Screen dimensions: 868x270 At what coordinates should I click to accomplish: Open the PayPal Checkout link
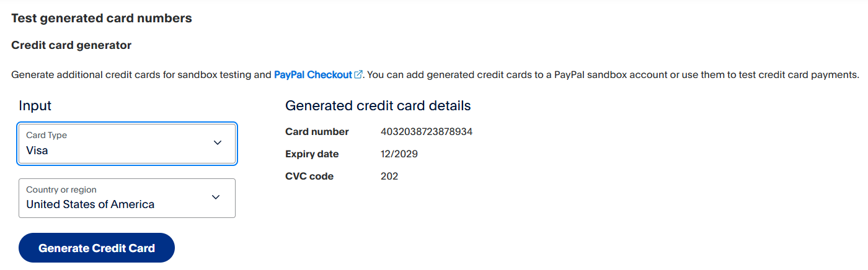click(x=313, y=75)
